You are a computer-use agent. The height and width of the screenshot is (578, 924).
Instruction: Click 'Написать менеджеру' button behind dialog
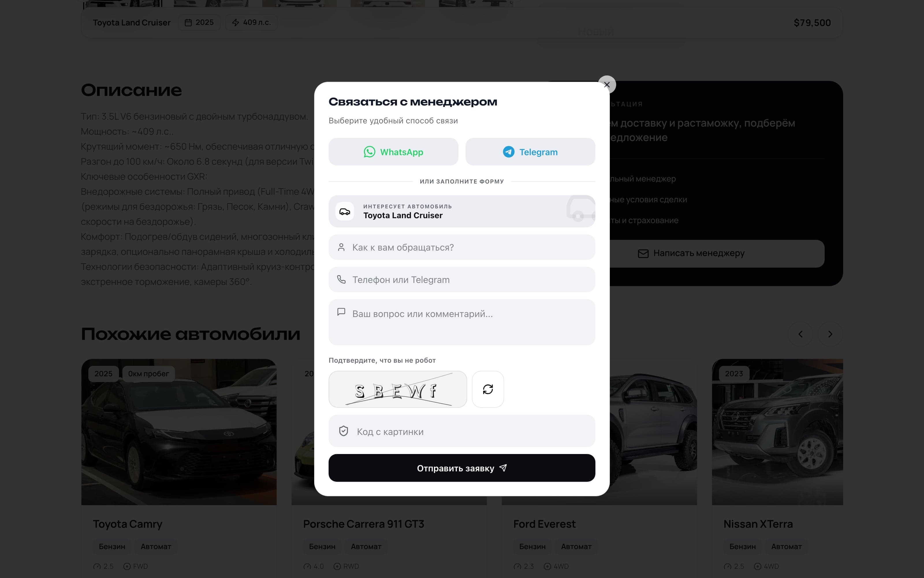tap(691, 253)
